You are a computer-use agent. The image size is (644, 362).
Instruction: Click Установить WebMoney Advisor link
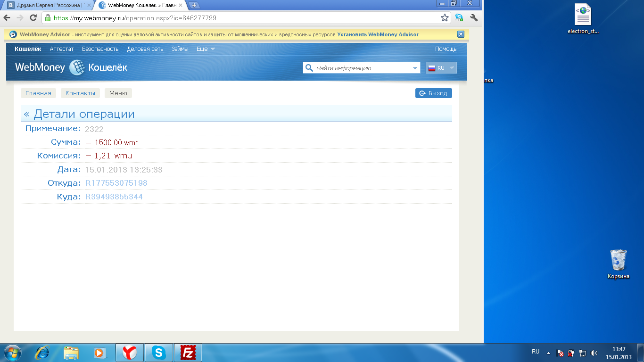point(378,34)
